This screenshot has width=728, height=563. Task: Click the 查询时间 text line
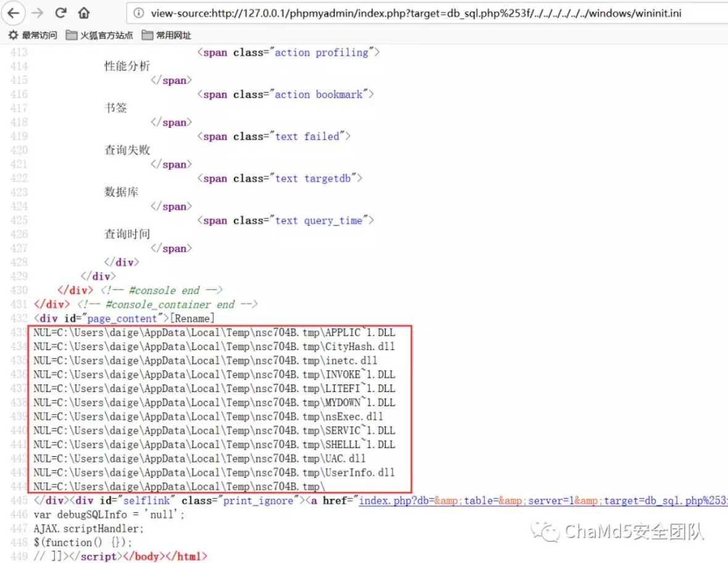click(127, 234)
